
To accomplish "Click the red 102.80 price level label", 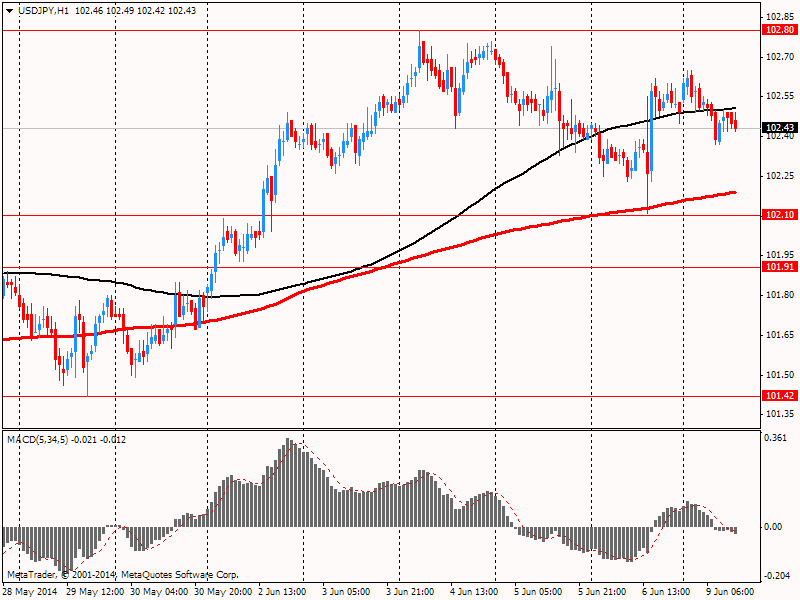I will click(x=779, y=30).
